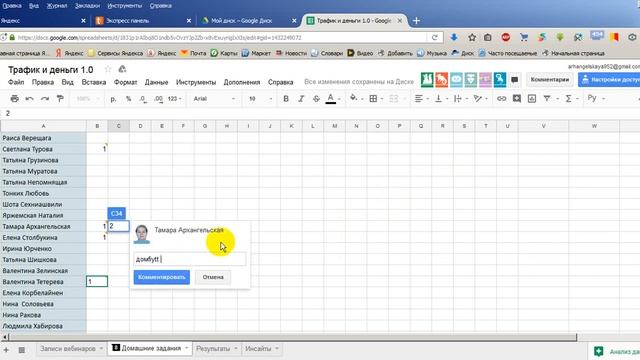Increase decimal places
Viewport: 640px width, 360px height.
pyautogui.click(x=158, y=99)
